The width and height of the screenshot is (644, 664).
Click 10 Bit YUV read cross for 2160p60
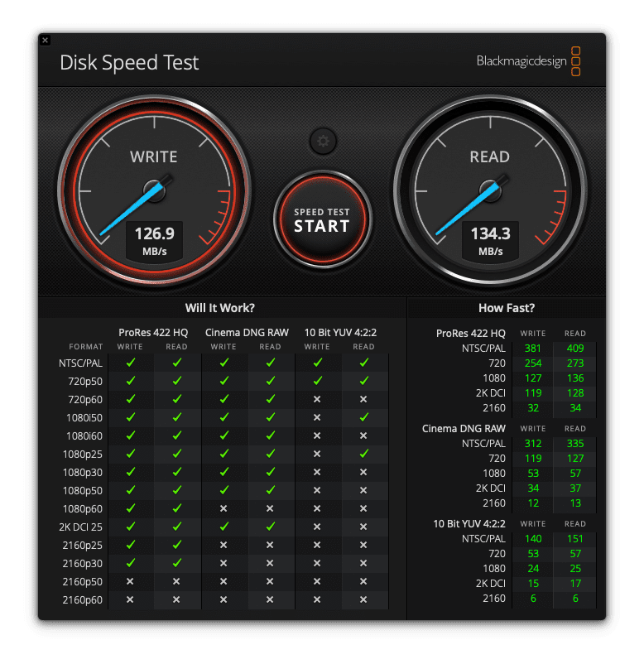[363, 599]
